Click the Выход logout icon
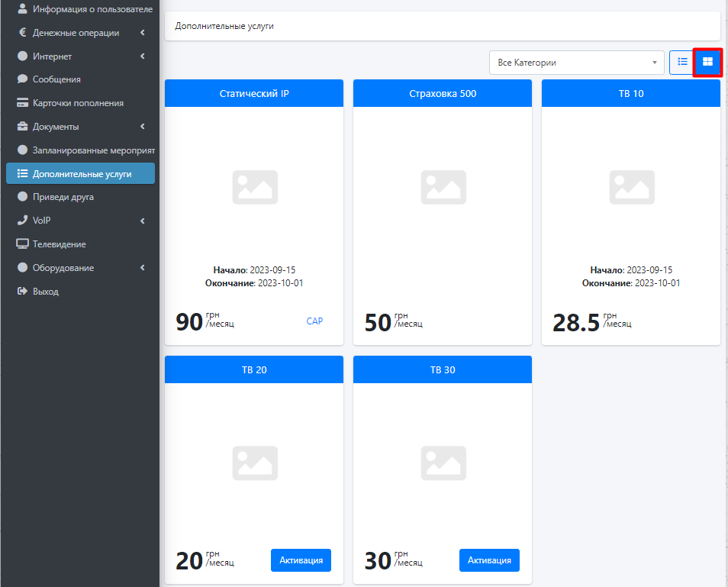The width and height of the screenshot is (728, 587). point(22,292)
